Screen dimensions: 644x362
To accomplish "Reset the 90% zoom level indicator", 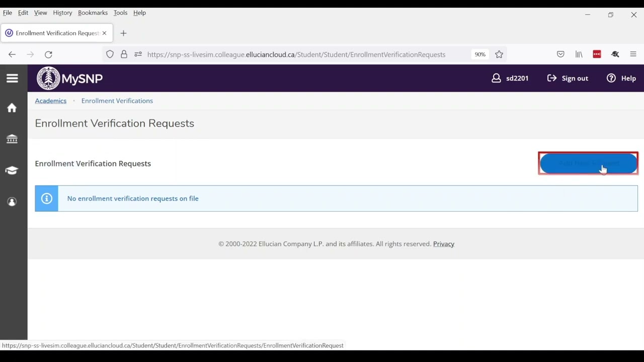I will coord(480,54).
